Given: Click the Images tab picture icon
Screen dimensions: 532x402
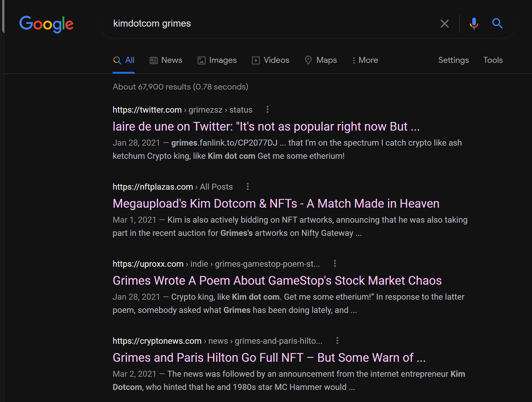Looking at the screenshot, I should [x=202, y=60].
